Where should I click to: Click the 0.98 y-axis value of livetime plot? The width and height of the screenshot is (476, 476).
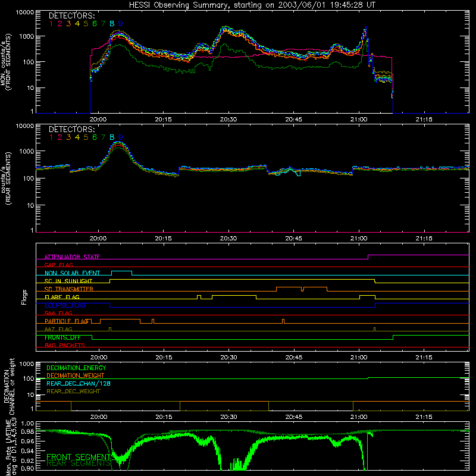27,432
